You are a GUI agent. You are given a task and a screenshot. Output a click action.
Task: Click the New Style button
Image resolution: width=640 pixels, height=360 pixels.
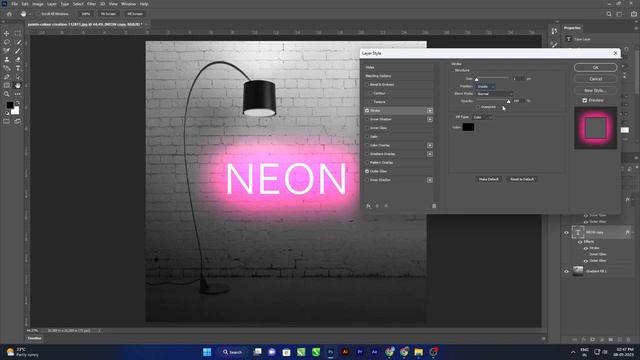[596, 90]
